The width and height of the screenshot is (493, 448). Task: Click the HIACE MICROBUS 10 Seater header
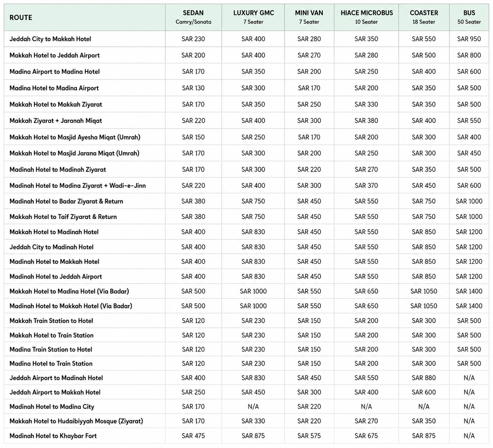pos(367,17)
